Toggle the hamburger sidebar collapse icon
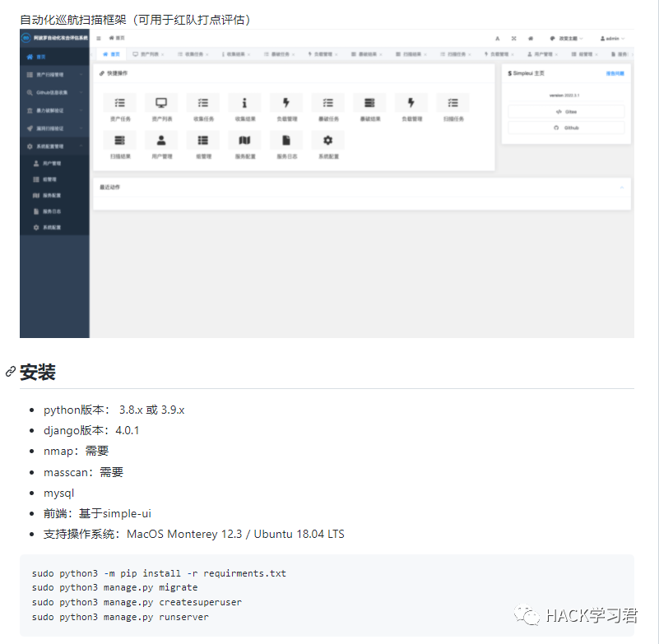This screenshot has height=644, width=659. (99, 38)
